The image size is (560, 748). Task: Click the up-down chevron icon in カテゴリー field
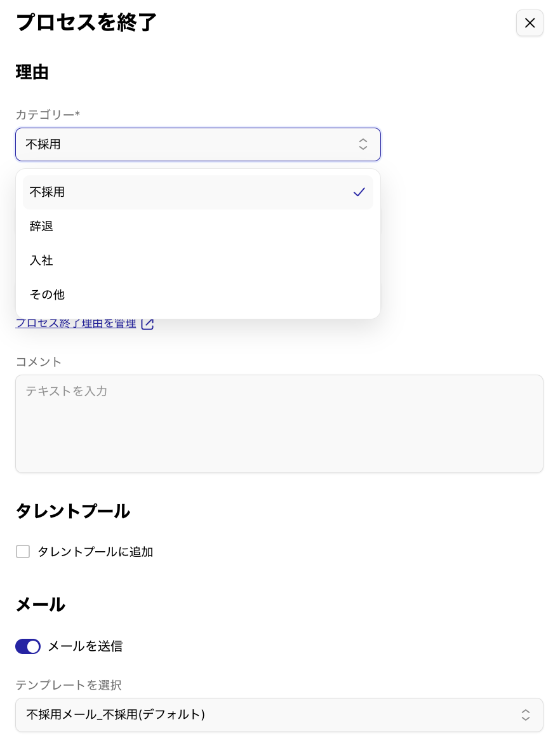point(363,144)
